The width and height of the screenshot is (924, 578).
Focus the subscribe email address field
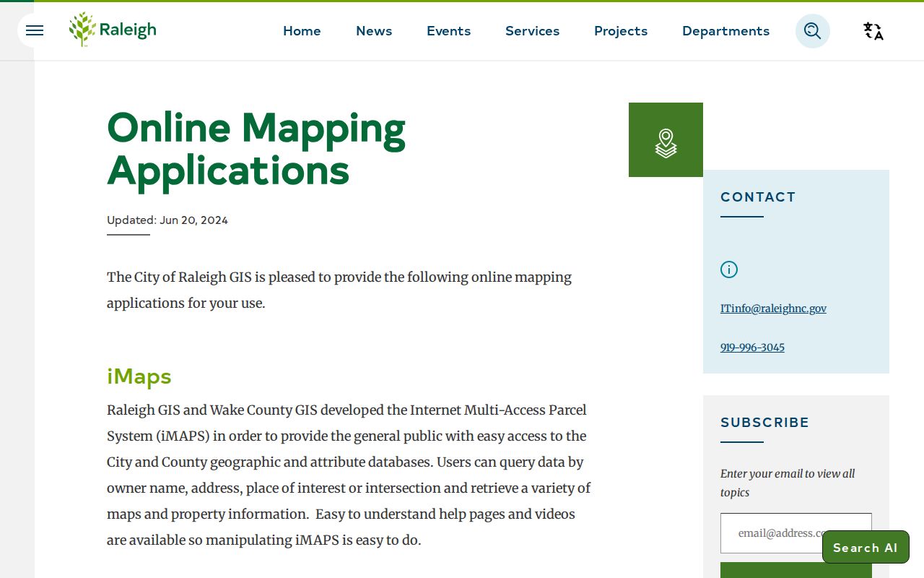click(796, 533)
